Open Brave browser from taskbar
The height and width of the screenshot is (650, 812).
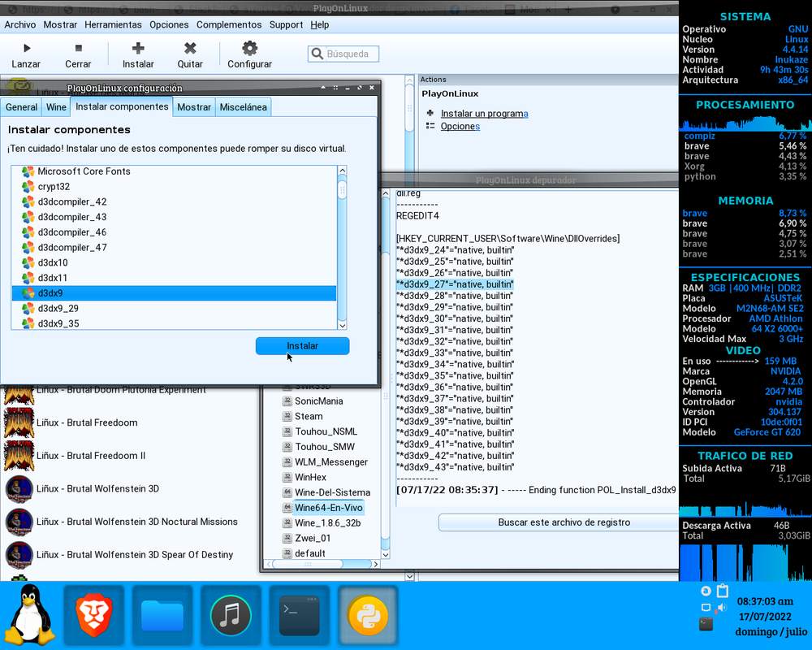point(93,616)
